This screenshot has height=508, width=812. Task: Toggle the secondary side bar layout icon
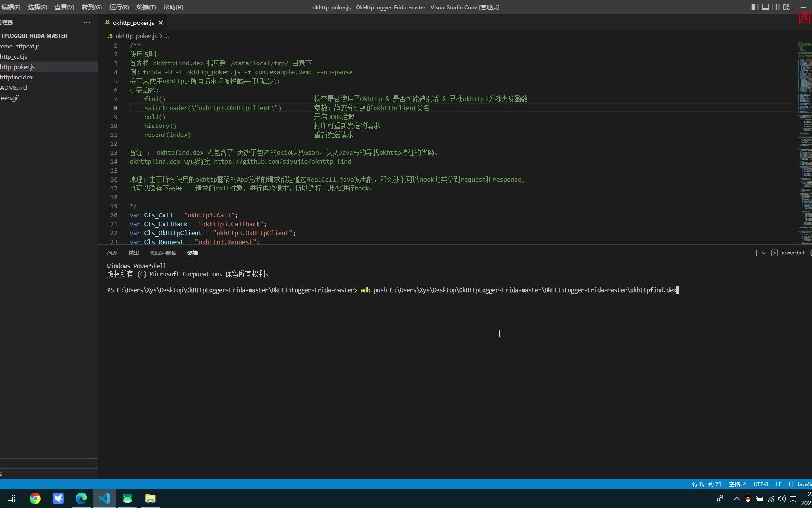776,7
